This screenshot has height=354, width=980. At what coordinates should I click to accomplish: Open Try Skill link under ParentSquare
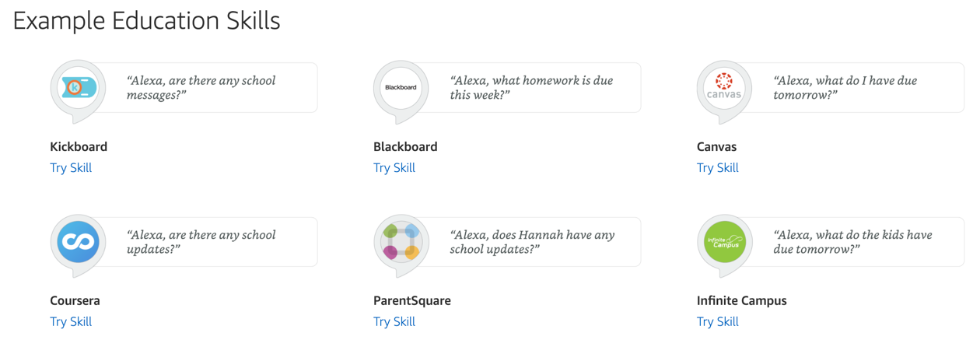394,322
